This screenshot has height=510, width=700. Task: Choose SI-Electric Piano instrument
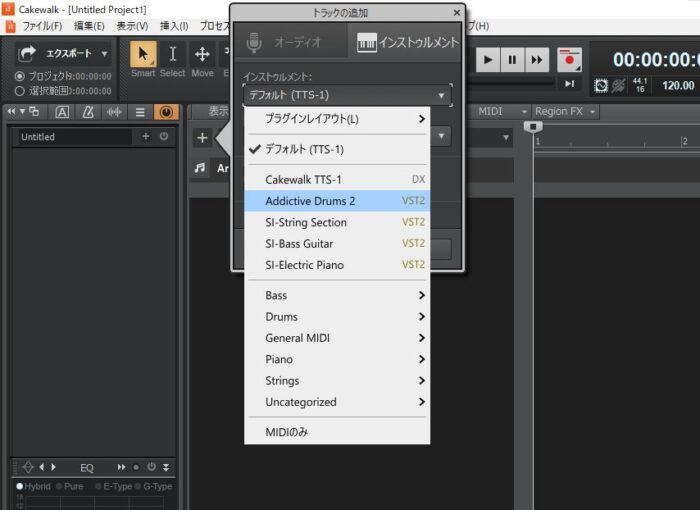pos(337,265)
